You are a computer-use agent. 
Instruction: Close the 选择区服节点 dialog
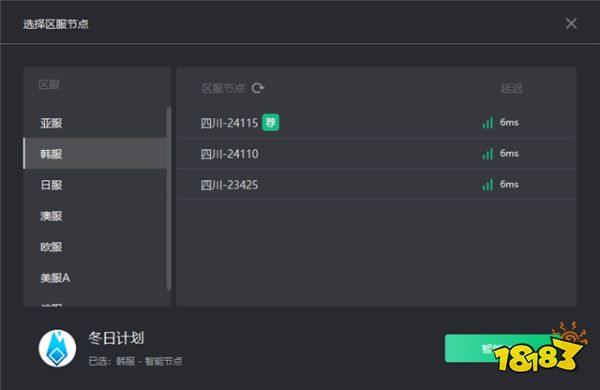[x=571, y=23]
